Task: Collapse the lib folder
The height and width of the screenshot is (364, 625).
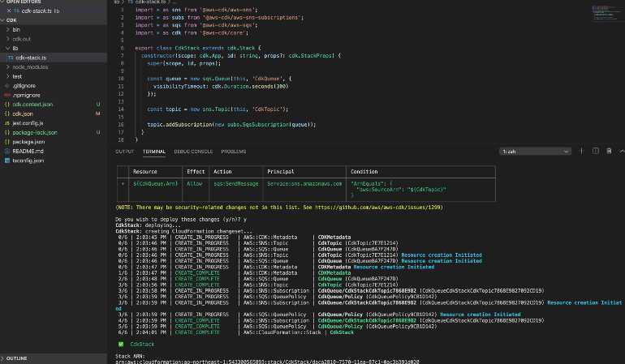Action: (x=15, y=48)
